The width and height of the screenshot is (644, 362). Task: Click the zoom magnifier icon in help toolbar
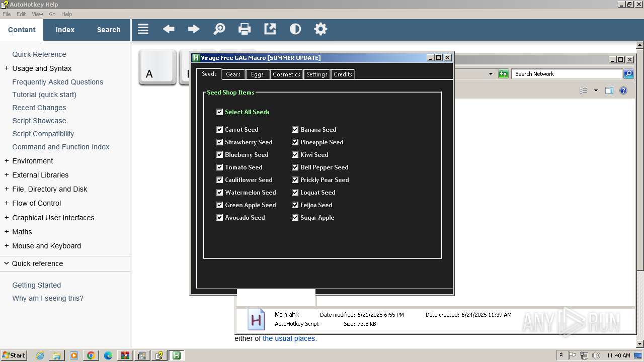click(219, 29)
